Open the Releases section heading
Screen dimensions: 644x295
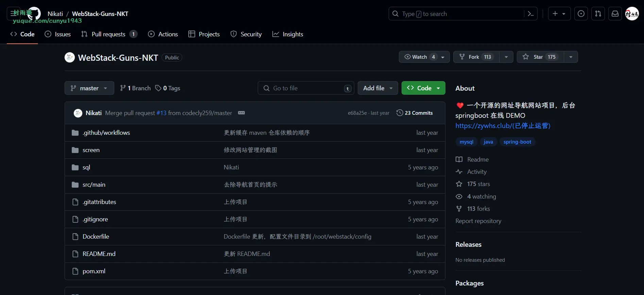coord(469,244)
